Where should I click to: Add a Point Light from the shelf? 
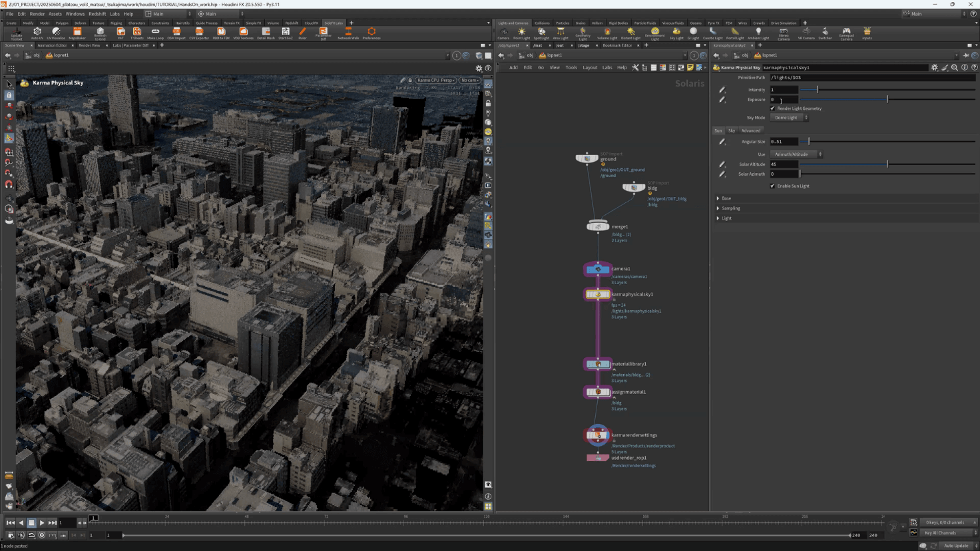(x=521, y=33)
